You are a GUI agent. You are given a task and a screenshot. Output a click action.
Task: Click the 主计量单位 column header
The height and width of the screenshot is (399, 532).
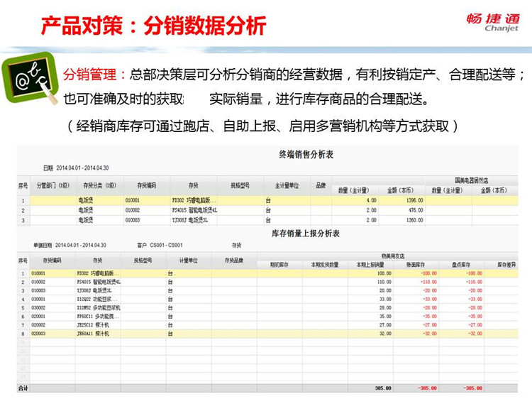287,185
